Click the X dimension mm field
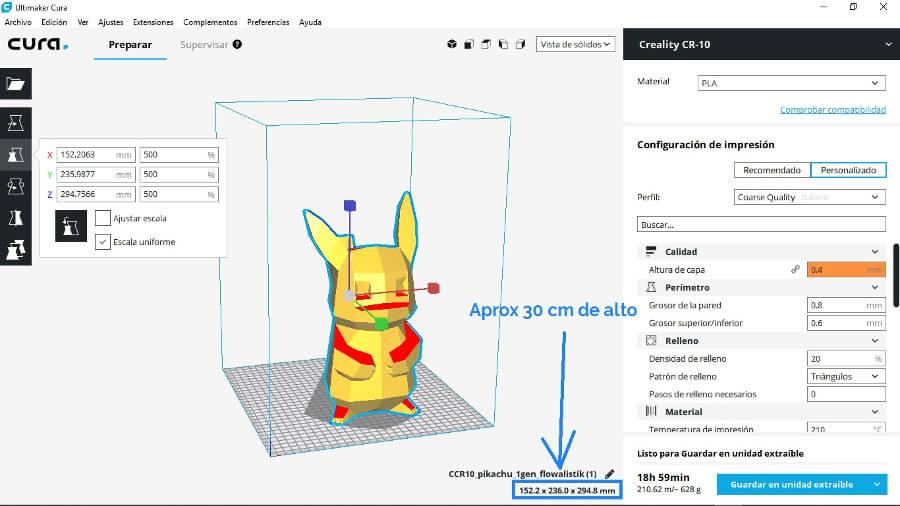Screen dimensions: 900x506 pos(96,155)
